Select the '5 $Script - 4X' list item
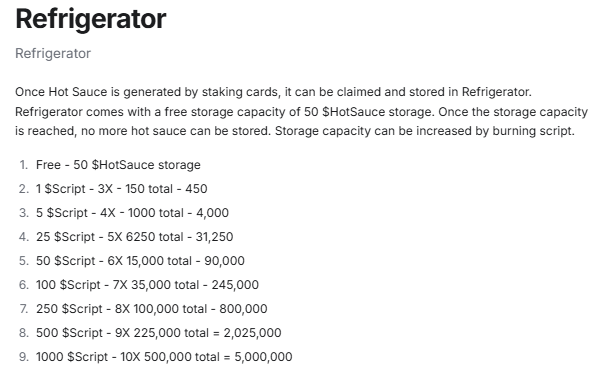This screenshot has width=601, height=380. click(x=132, y=213)
